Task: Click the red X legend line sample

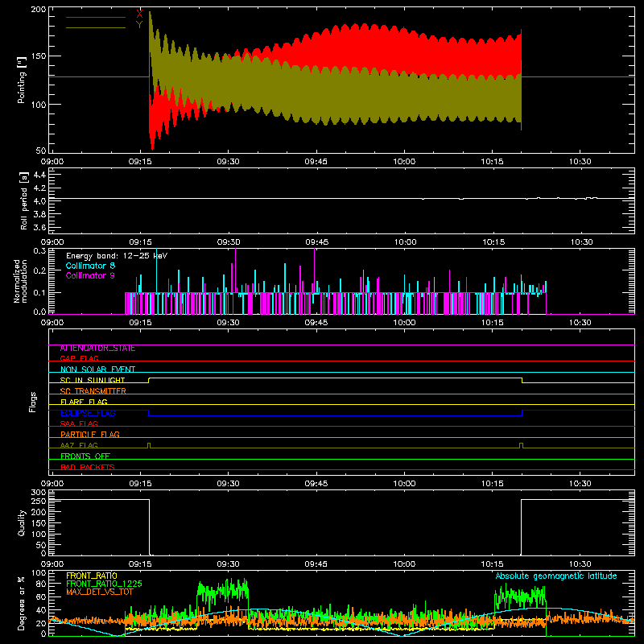Action: click(x=96, y=17)
